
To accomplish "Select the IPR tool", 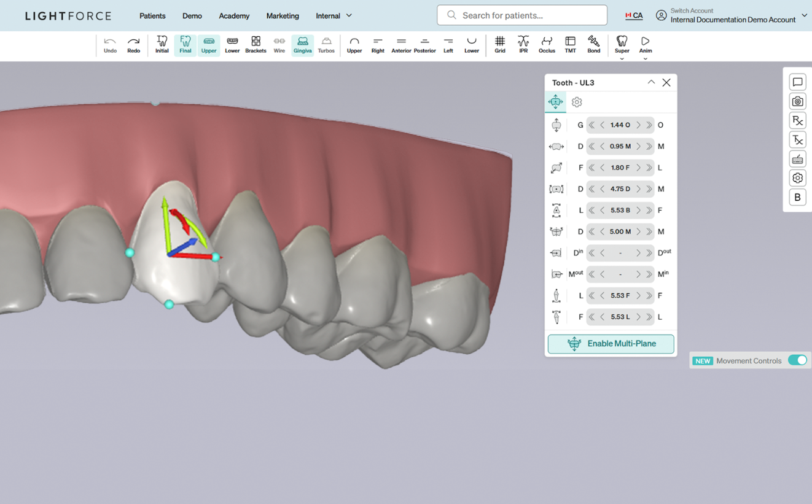I will 523,45.
